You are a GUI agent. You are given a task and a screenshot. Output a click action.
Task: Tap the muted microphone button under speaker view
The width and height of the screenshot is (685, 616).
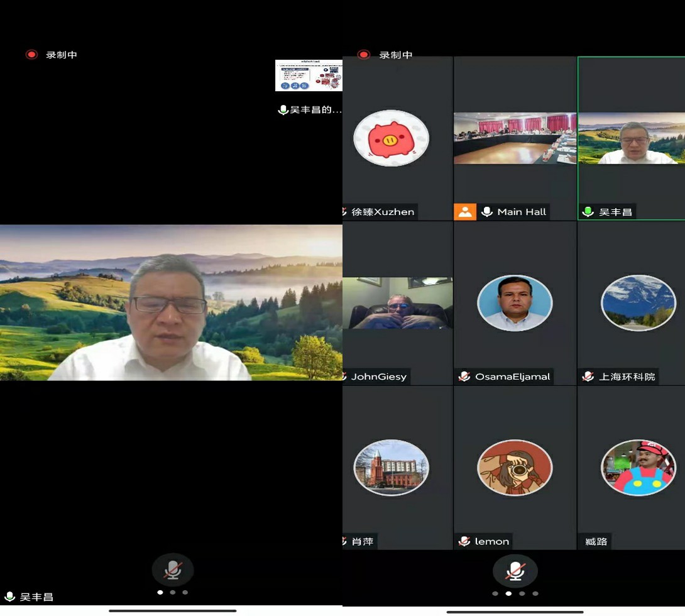pyautogui.click(x=173, y=570)
